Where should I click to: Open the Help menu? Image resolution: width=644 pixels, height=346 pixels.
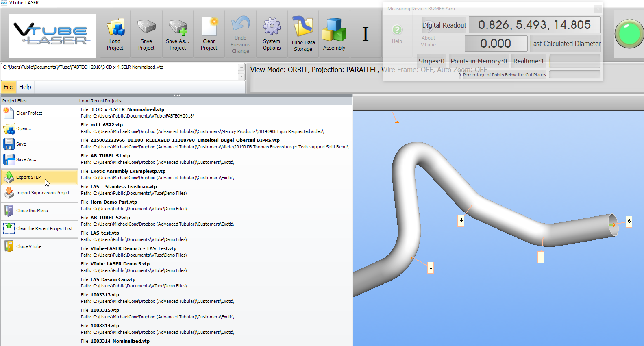[25, 87]
